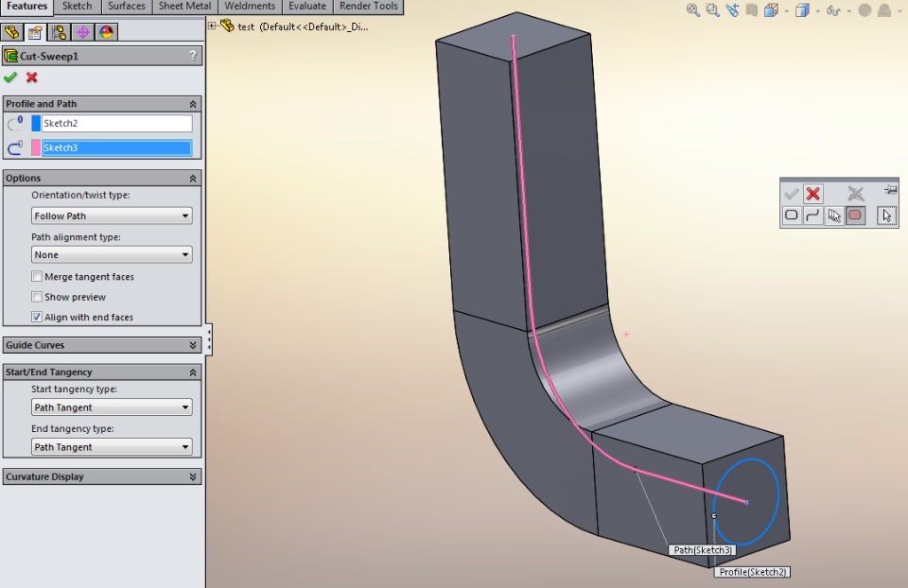Open Display Style dropdown arrow

(x=817, y=11)
